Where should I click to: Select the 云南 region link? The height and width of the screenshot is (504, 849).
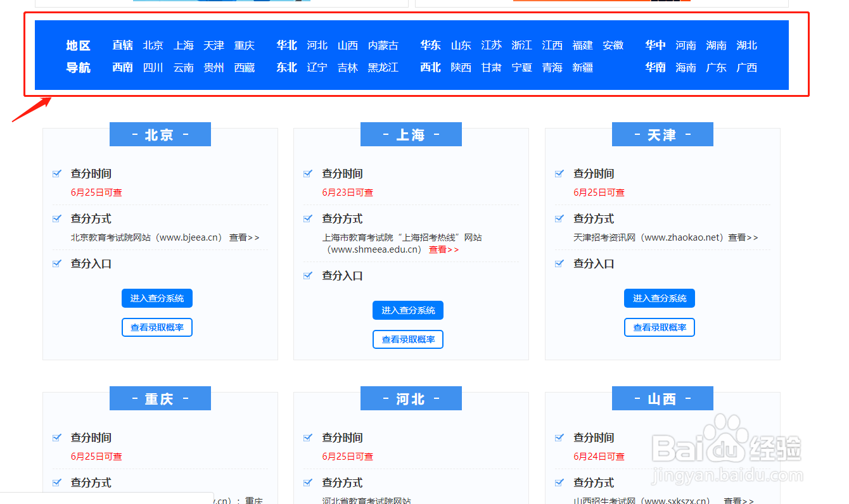tap(184, 68)
